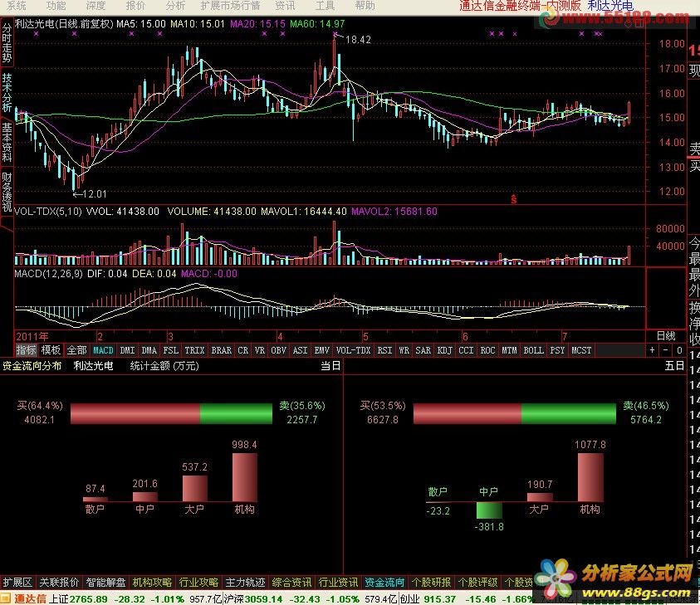
Task: Select the TRIX indicator
Action: coord(194,350)
